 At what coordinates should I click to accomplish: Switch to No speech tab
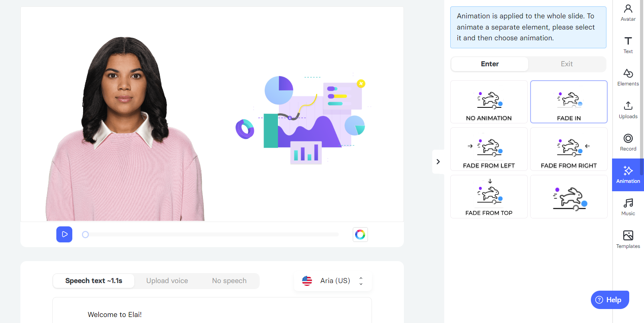coord(229,281)
